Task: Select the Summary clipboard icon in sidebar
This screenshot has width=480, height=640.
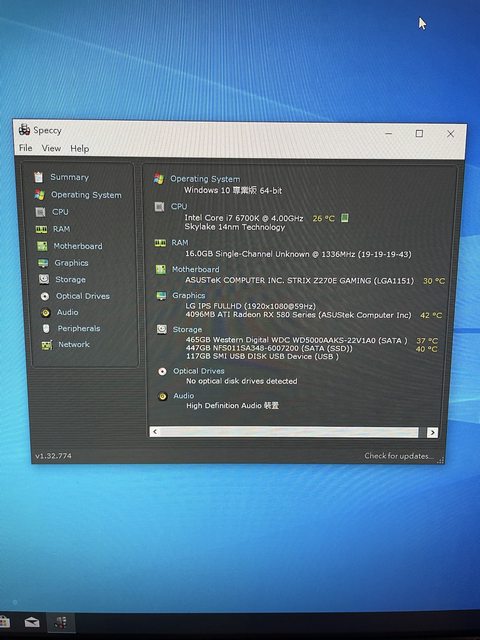Action: [x=39, y=177]
